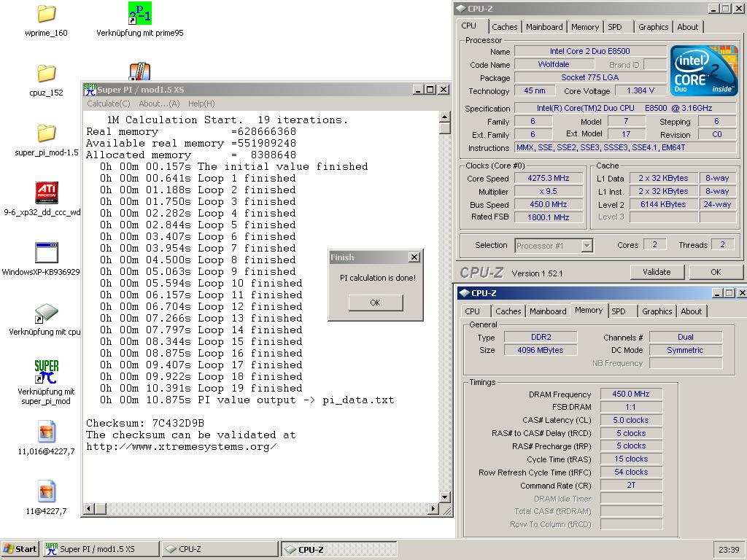Viewport: 747px width, 560px height.
Task: Click the Command Rate 2T value
Action: click(631, 485)
